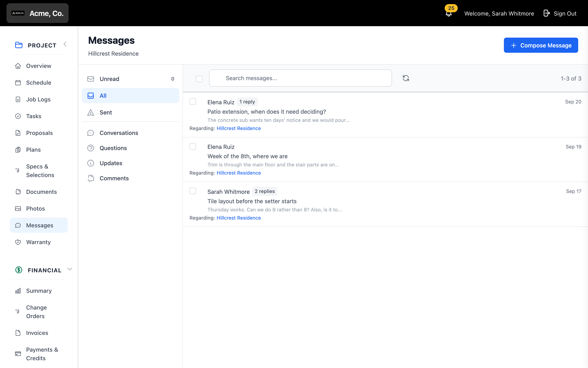
Task: Click the Unread envelope icon
Action: click(x=91, y=79)
